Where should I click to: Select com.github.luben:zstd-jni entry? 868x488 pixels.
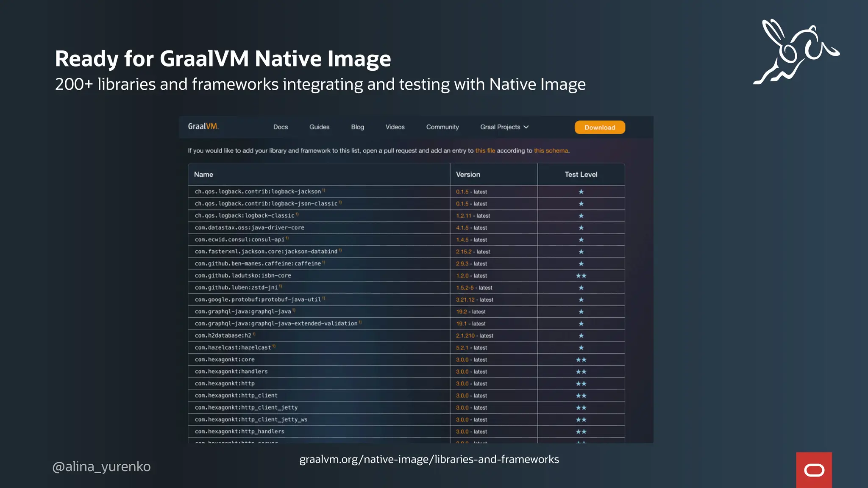pos(236,287)
